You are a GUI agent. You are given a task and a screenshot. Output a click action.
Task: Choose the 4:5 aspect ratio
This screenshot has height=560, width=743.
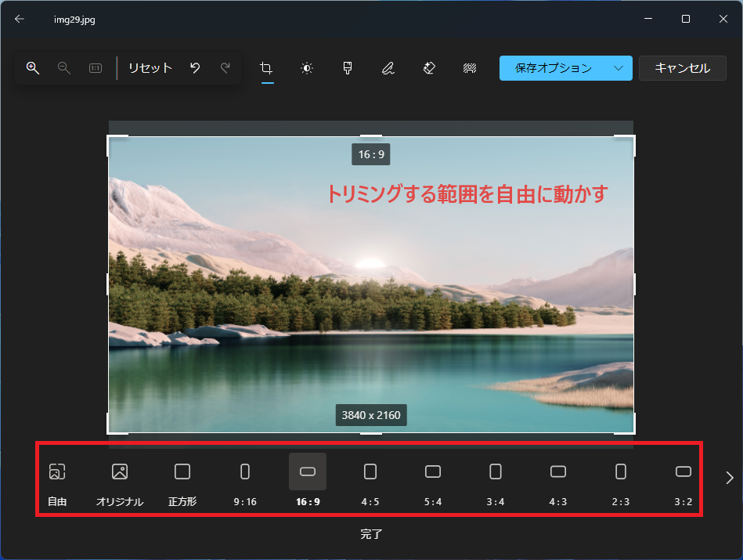370,484
